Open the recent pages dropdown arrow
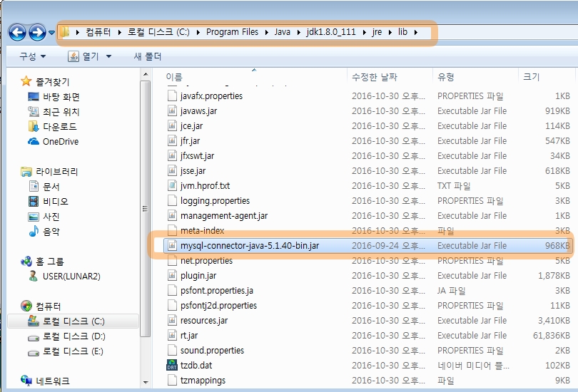This screenshot has height=392, width=578. tap(51, 32)
